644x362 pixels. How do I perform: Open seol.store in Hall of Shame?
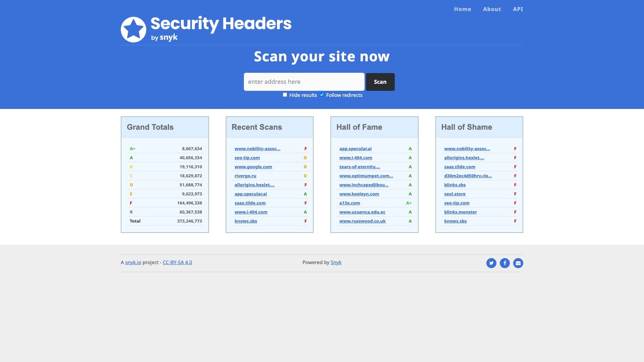(455, 194)
